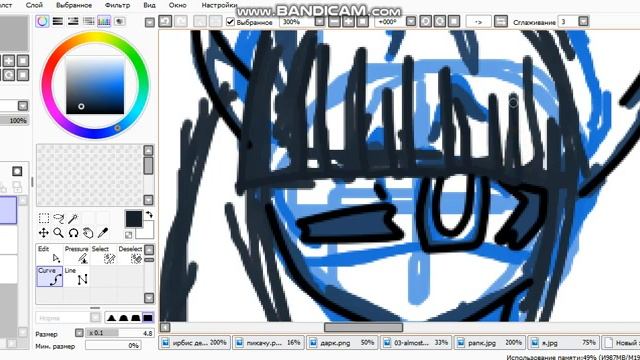This screenshot has width=640, height=360.
Task: Open the Выбранное menu
Action: 74,5
